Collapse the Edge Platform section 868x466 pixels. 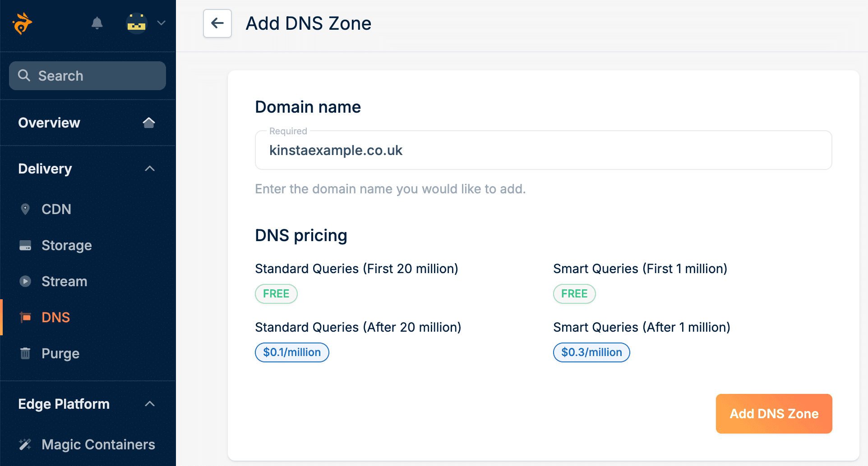[149, 403]
